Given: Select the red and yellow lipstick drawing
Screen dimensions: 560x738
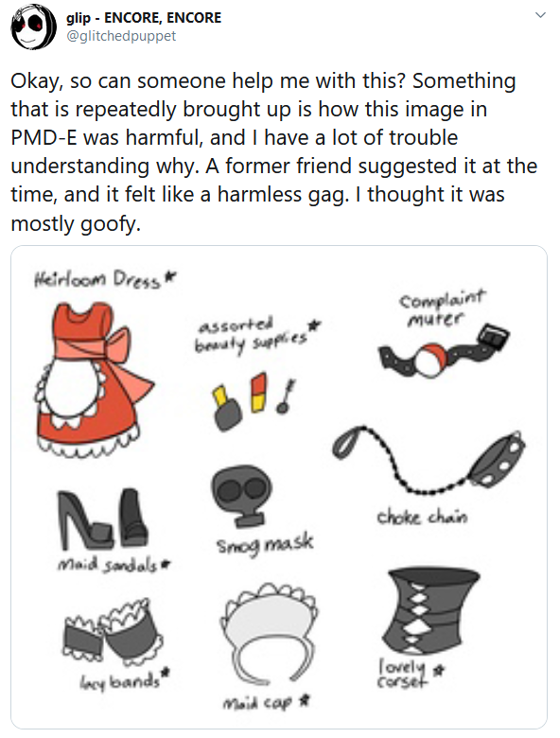Looking at the screenshot, I should [x=258, y=392].
